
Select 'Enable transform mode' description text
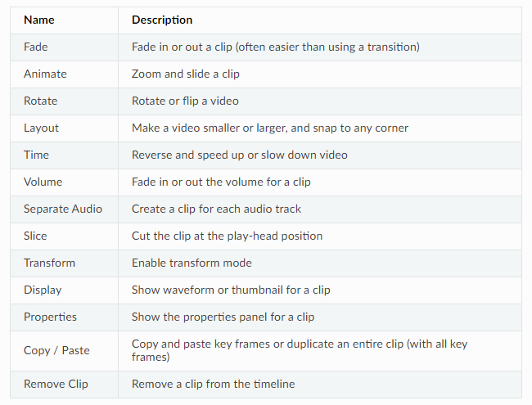(x=192, y=263)
